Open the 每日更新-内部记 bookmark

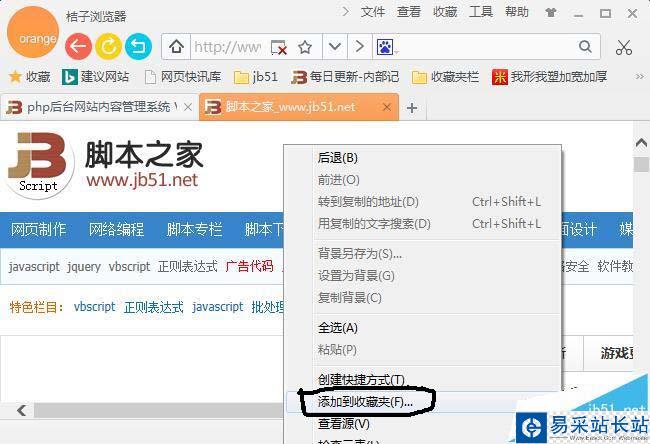(x=345, y=77)
